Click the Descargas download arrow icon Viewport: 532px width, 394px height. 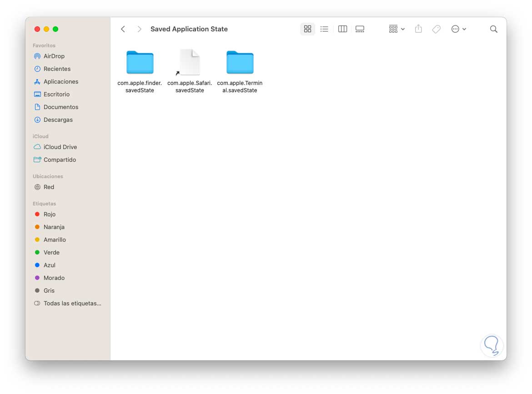(x=37, y=120)
